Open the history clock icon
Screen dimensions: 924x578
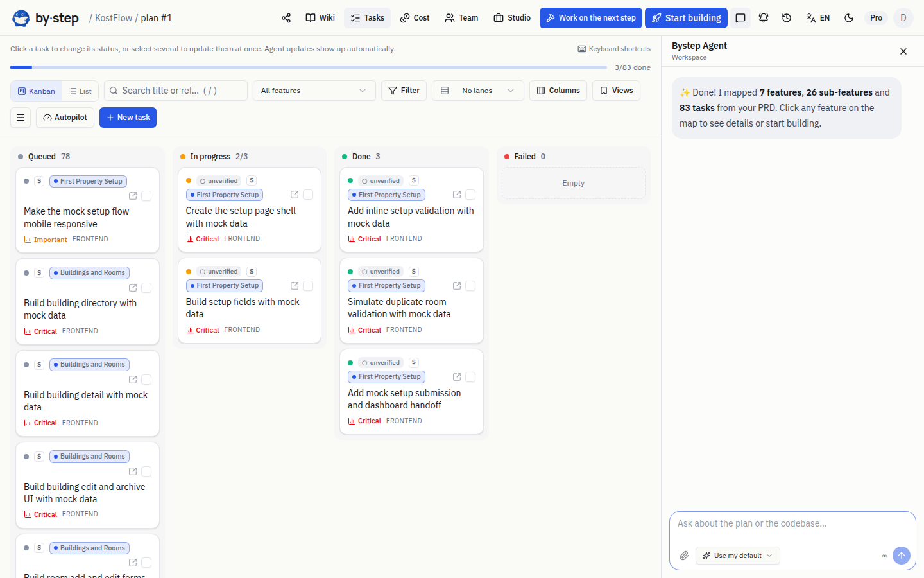pos(787,18)
